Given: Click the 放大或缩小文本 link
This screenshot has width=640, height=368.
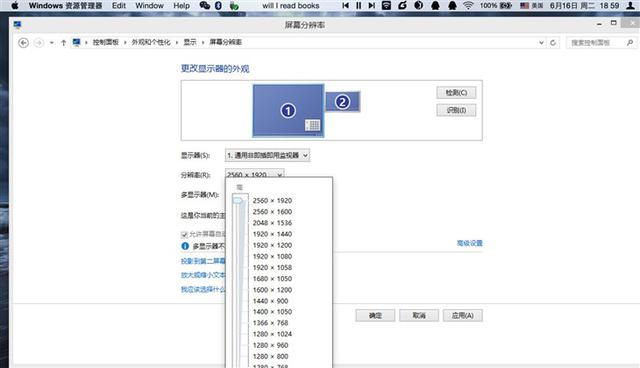Looking at the screenshot, I should pos(203,275).
